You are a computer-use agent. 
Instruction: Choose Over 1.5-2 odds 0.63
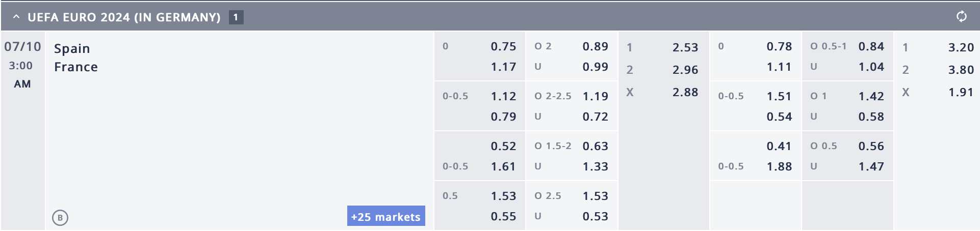[595, 146]
